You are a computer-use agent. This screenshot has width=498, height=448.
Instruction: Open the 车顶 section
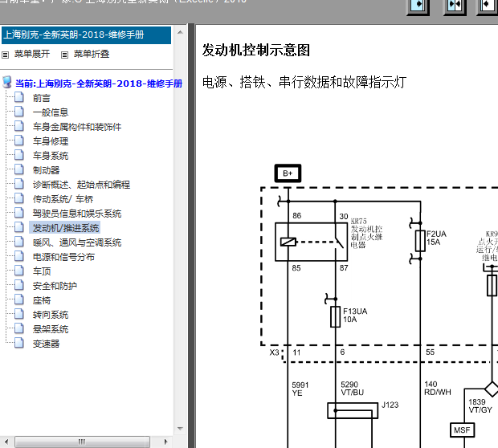pos(42,271)
